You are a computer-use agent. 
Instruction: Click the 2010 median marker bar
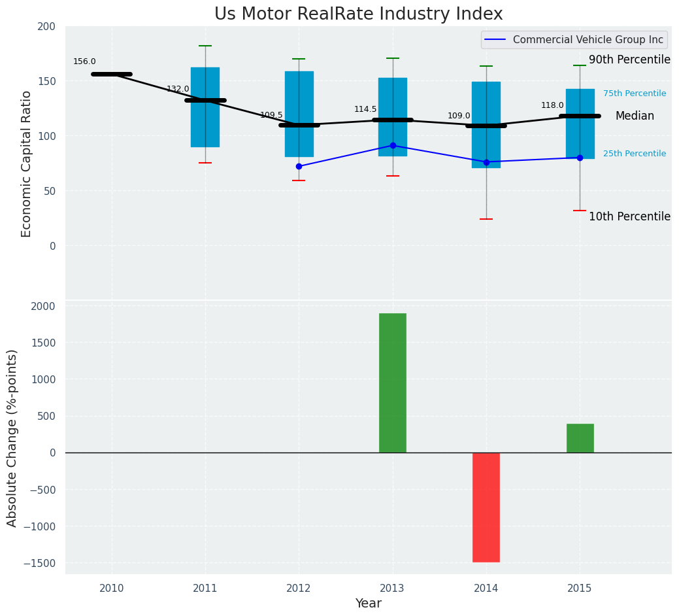(112, 74)
